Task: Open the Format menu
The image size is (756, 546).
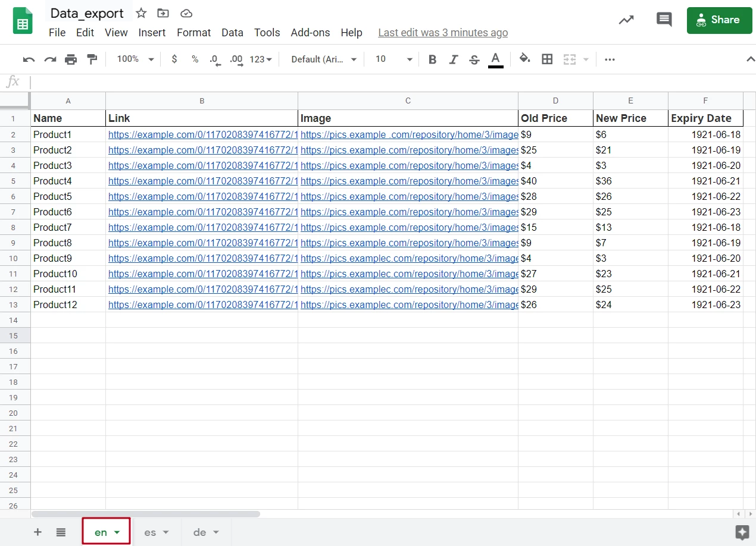Action: click(x=194, y=33)
